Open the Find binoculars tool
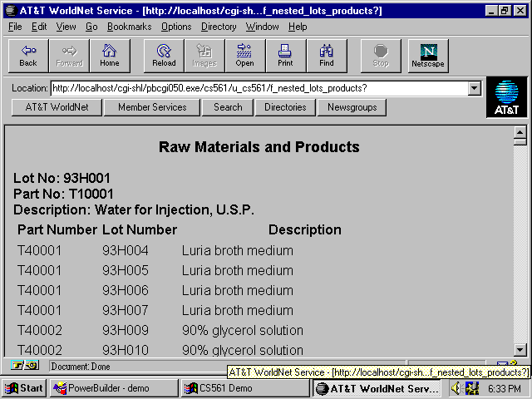 click(327, 56)
